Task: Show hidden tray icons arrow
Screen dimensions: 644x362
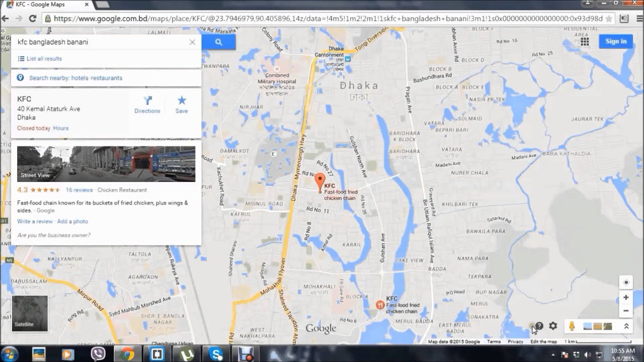Action: (553, 354)
